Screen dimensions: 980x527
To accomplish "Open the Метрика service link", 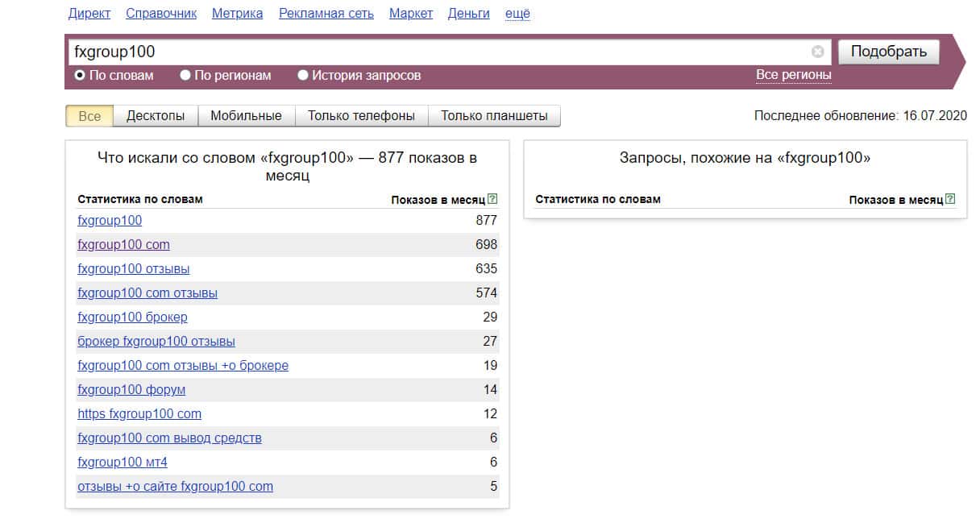I will coord(237,14).
